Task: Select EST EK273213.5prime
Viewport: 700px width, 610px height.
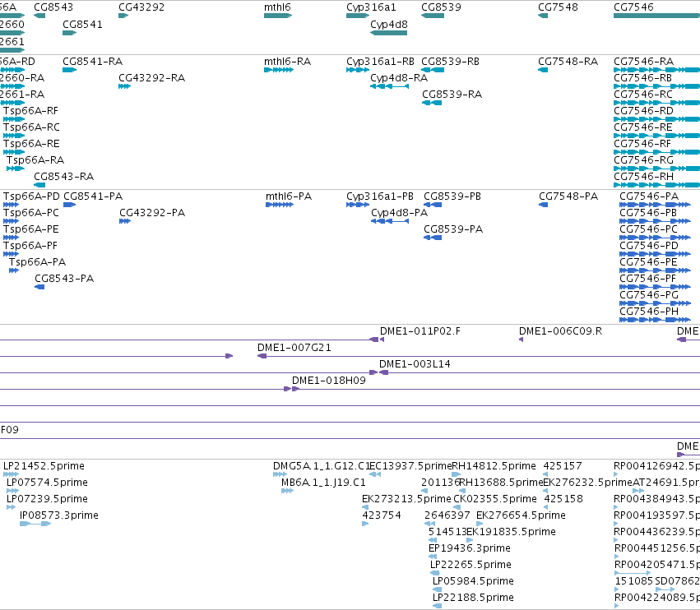Action: [406, 499]
